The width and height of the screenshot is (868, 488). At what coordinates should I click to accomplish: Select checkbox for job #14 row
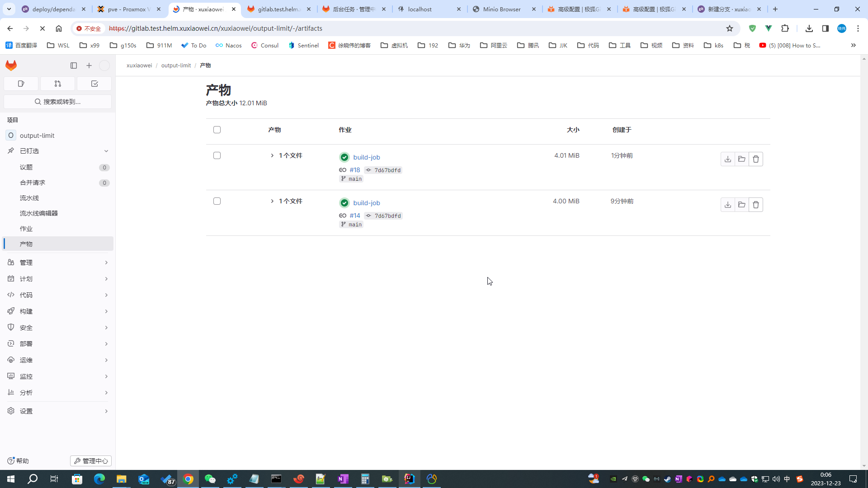coord(217,201)
